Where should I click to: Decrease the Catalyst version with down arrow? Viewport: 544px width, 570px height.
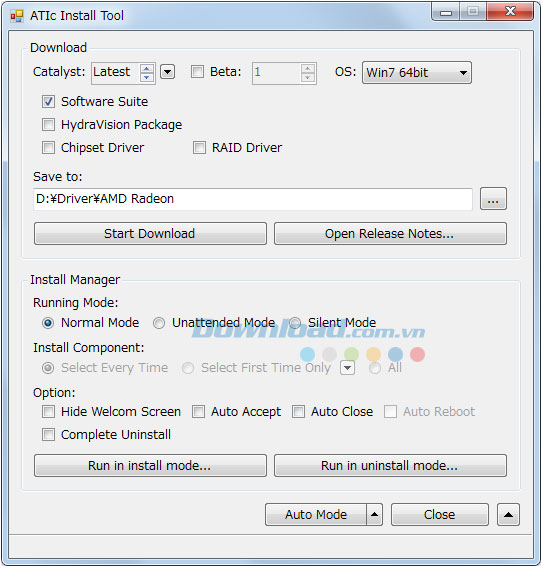(x=147, y=77)
